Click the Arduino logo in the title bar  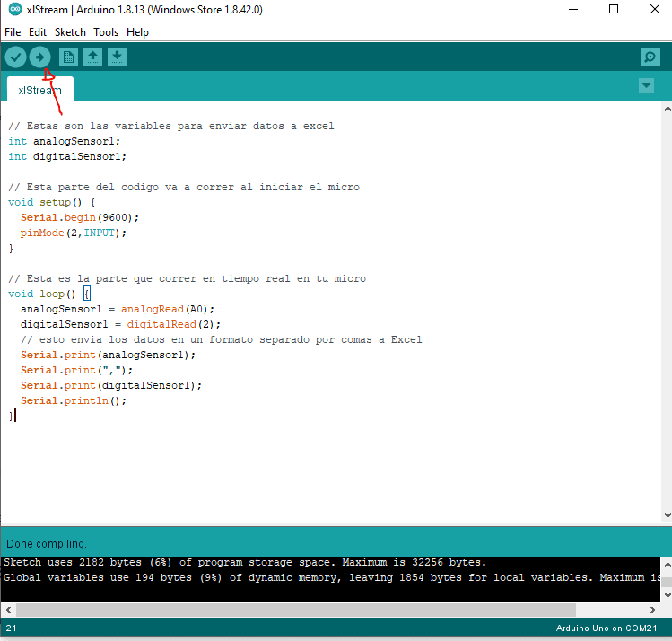15,10
